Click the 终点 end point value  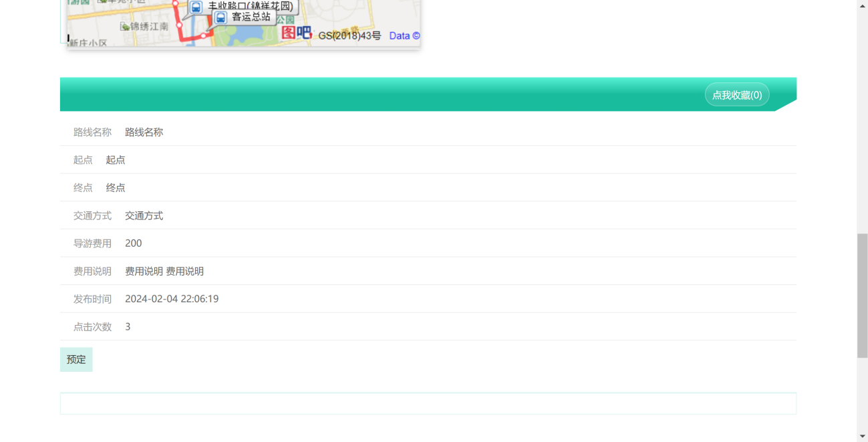pos(116,188)
